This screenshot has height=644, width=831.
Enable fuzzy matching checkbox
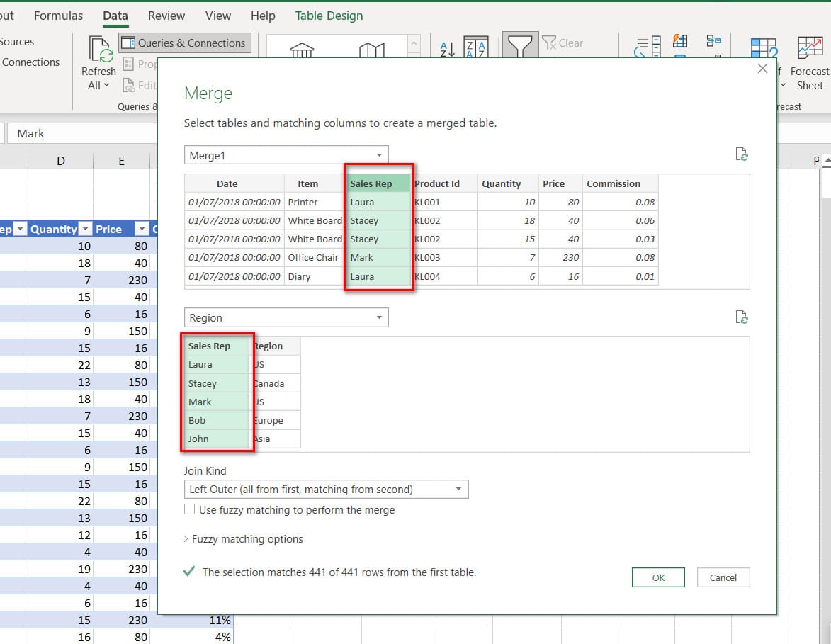coord(189,509)
